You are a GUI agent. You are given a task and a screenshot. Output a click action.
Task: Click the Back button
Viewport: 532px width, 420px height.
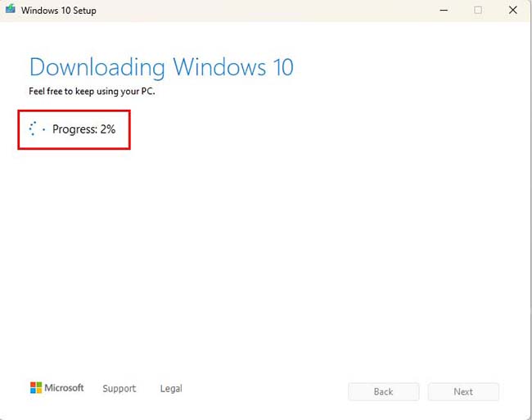coord(383,392)
